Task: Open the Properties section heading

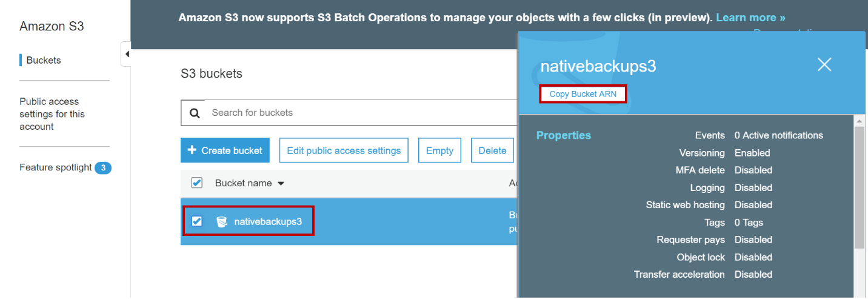Action: point(563,135)
